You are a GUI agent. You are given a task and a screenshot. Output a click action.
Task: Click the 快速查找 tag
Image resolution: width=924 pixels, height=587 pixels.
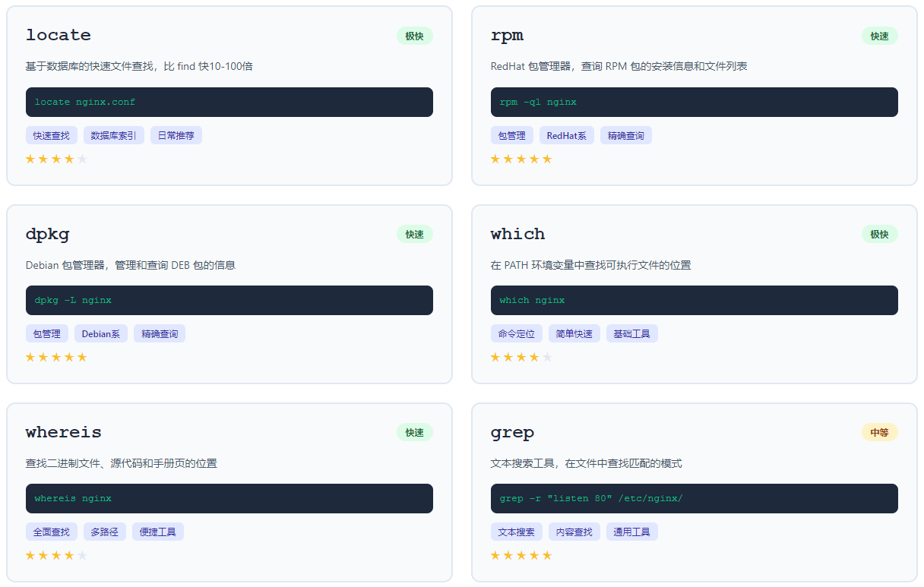point(52,135)
